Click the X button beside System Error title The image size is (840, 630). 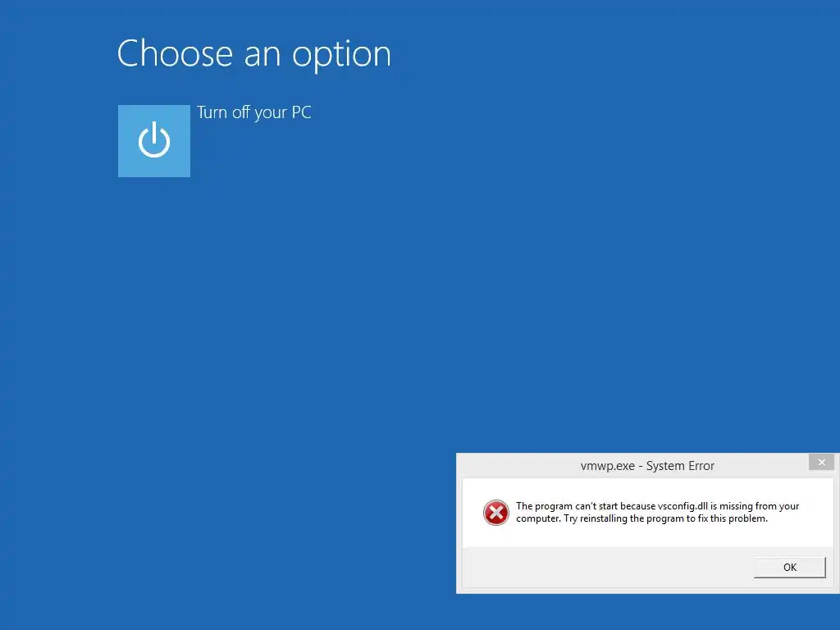point(821,463)
